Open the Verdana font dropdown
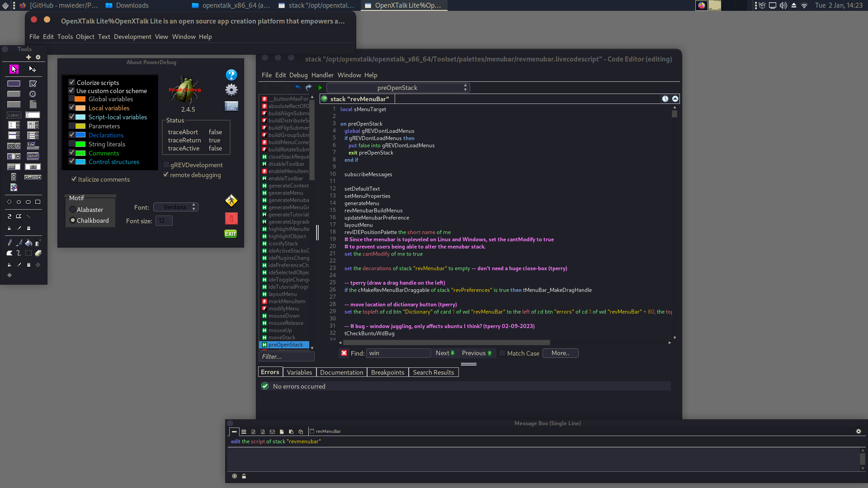This screenshot has width=868, height=488. 176,207
